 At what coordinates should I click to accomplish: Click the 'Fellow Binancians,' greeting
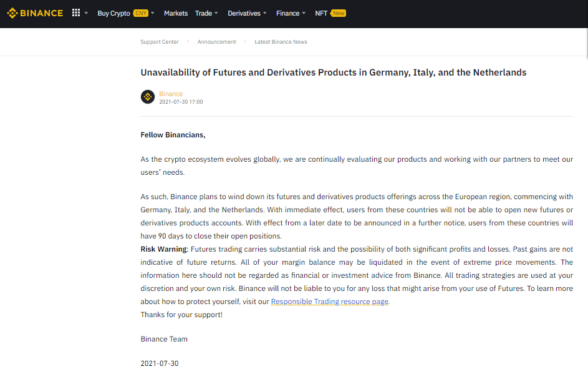coord(173,135)
